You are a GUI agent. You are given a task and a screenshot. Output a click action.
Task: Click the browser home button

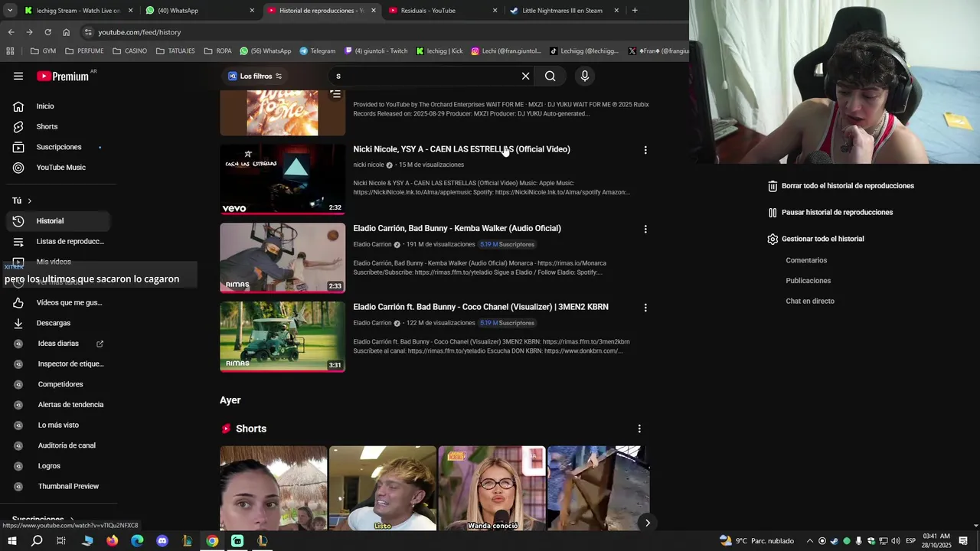[66, 32]
